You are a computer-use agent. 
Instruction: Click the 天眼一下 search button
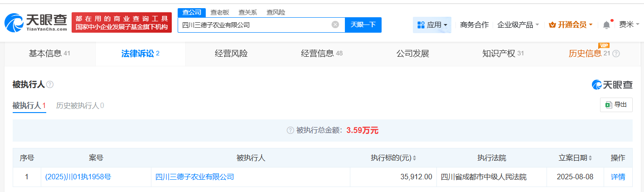(363, 25)
